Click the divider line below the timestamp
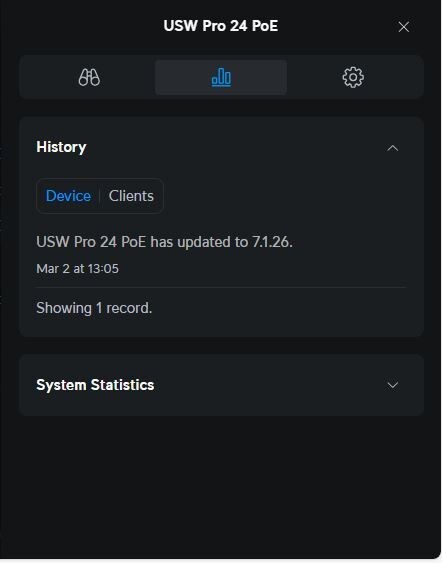The height and width of the screenshot is (563, 442). (x=221, y=288)
